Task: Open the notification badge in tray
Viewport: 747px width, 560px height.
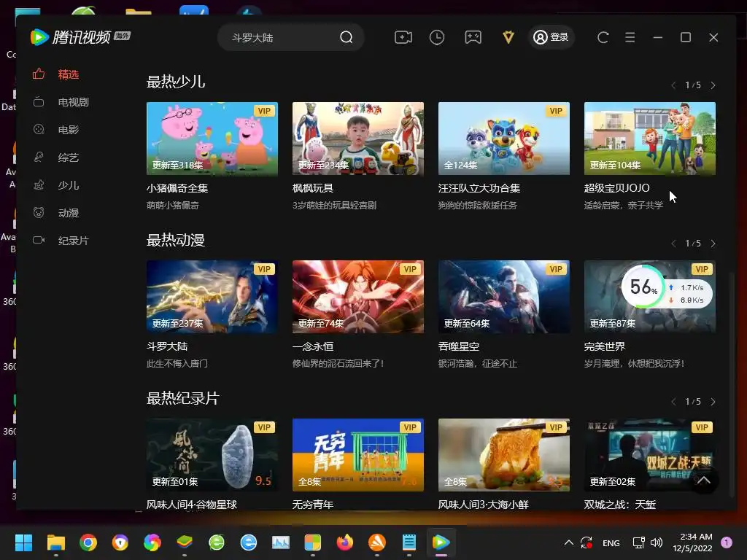Action: 727,542
